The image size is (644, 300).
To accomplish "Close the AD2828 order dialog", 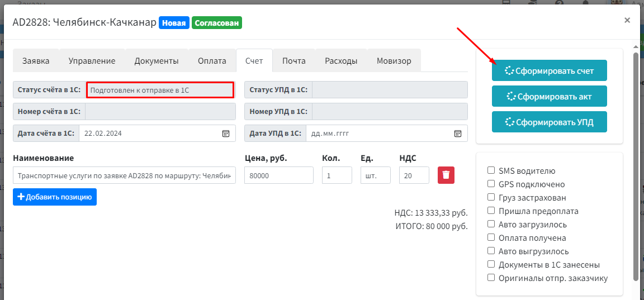I will click(627, 20).
